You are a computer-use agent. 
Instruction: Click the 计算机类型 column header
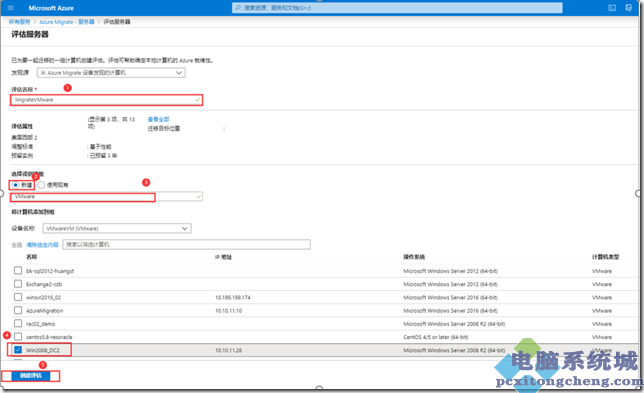click(x=605, y=257)
